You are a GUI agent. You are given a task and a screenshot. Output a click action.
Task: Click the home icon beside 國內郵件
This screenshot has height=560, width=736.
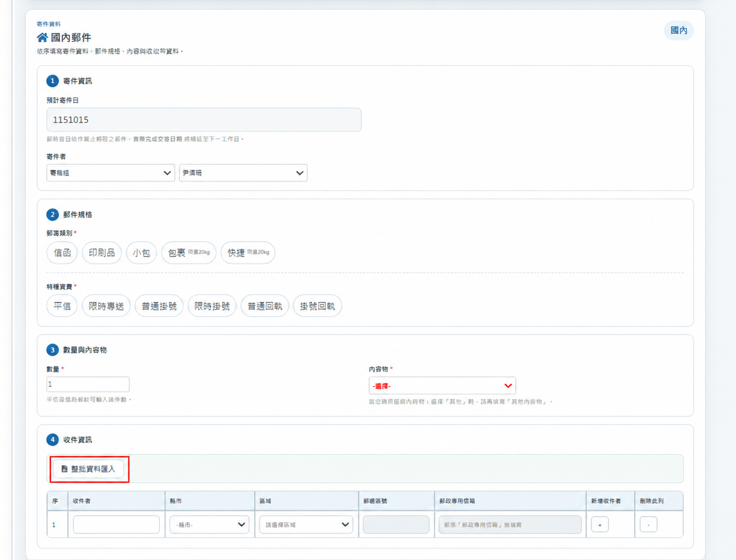click(42, 37)
